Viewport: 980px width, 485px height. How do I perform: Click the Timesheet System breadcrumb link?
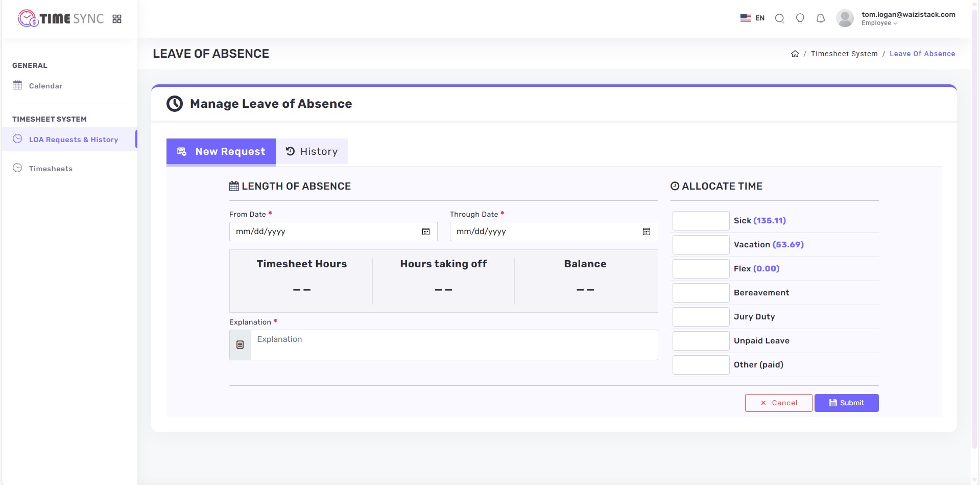[x=844, y=54]
